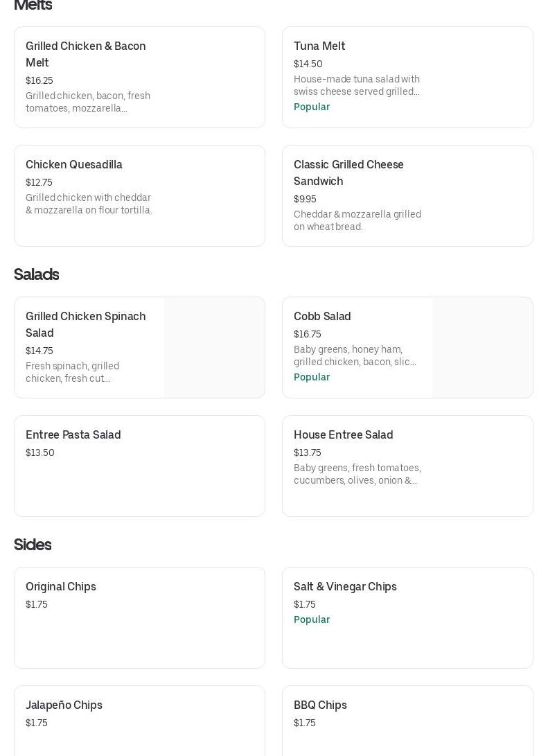Choose the House Entree Salad
The width and height of the screenshot is (557, 756).
[343, 435]
